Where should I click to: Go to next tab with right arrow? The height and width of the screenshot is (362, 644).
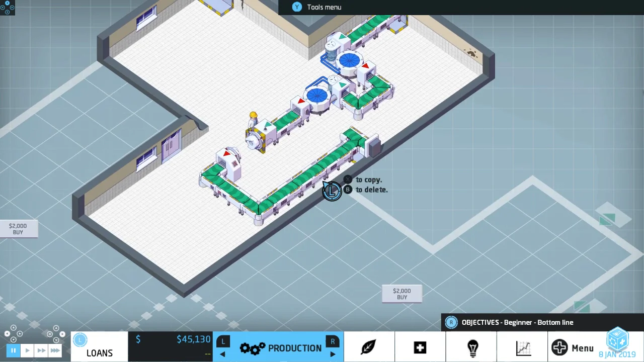[x=333, y=354]
